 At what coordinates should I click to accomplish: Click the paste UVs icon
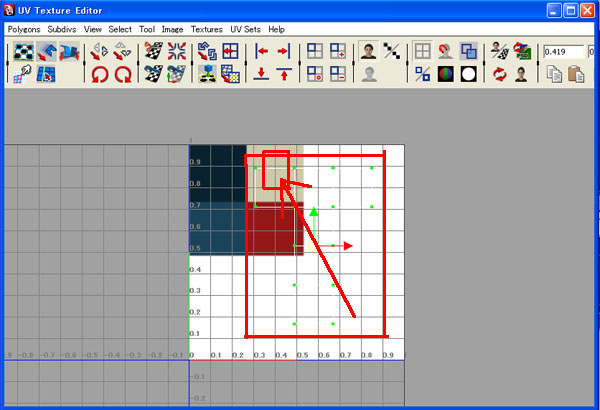point(576,73)
